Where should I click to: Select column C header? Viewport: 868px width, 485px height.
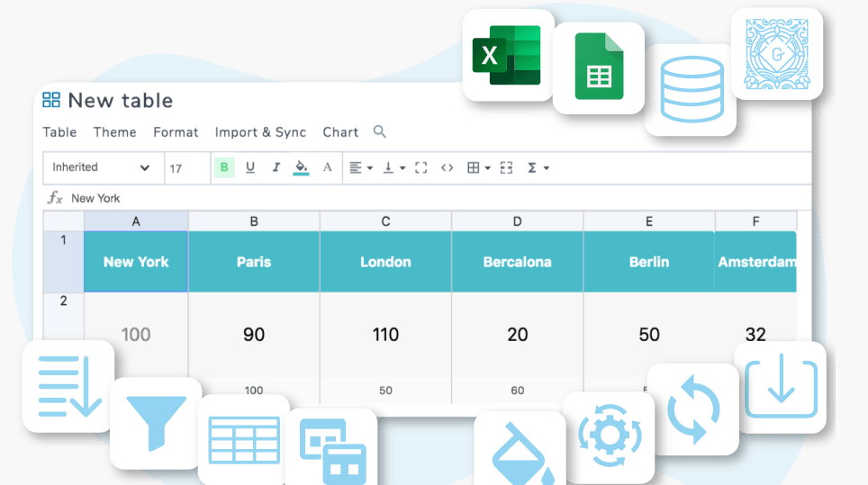point(386,221)
